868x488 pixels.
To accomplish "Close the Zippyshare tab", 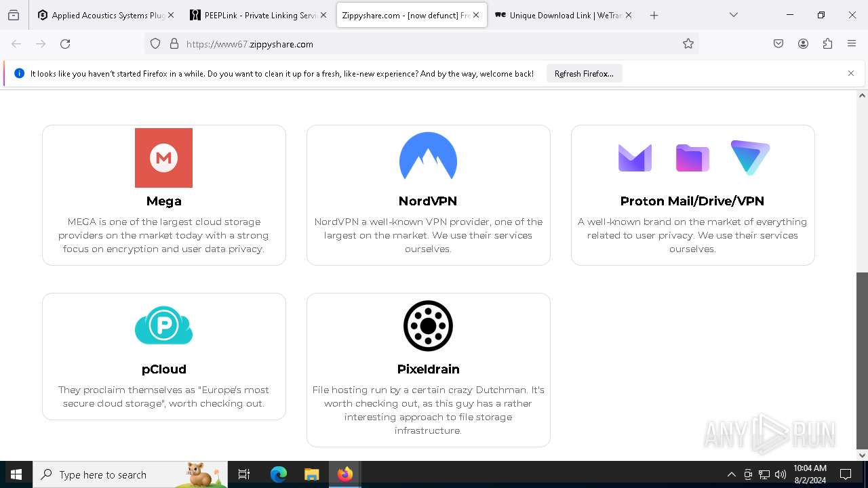I will coord(475,15).
